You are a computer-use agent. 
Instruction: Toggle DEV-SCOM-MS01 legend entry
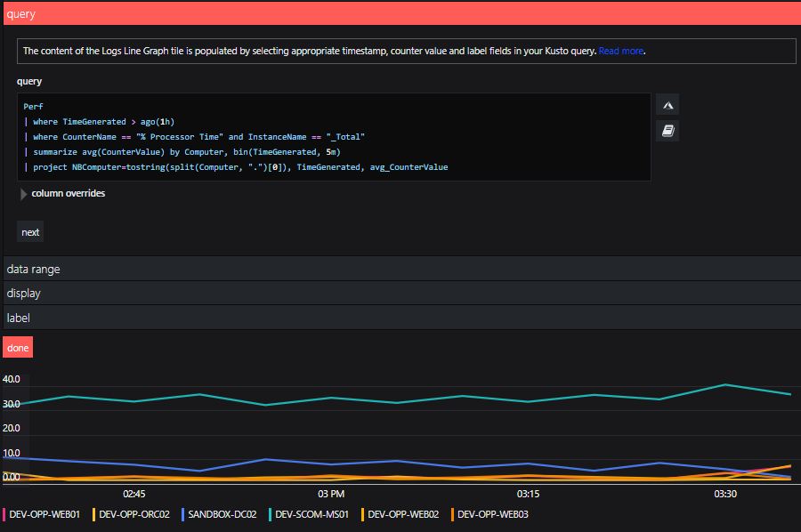coord(311,514)
